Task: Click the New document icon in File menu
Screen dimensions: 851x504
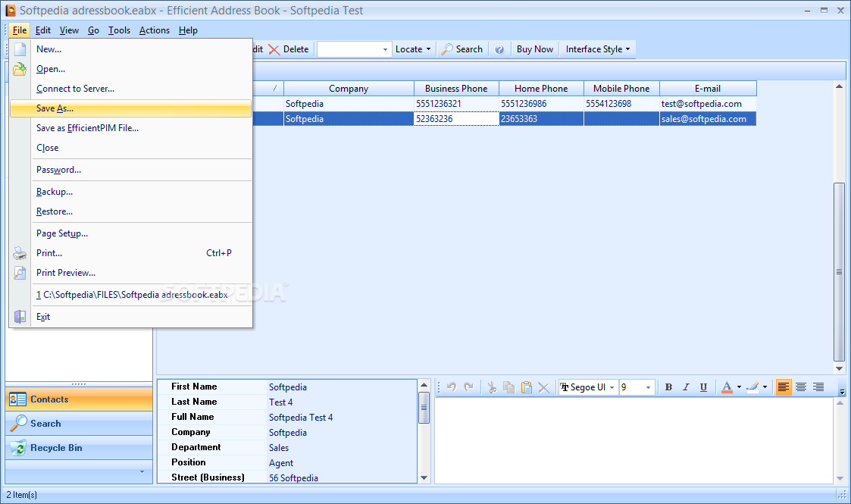Action: 20,49
